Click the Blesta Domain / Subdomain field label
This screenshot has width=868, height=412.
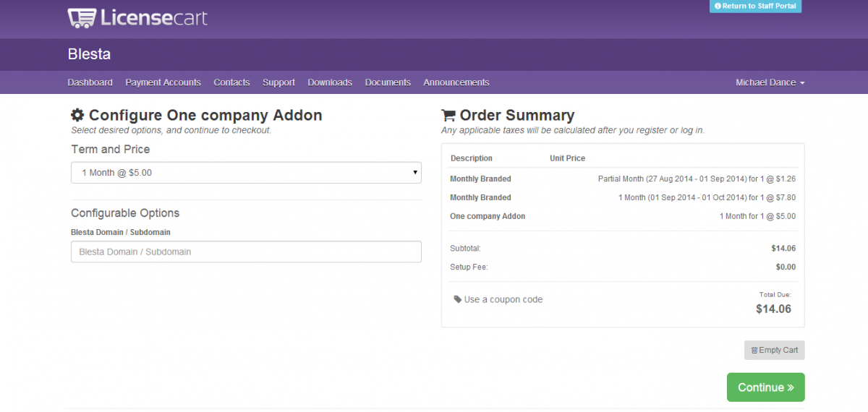pyautogui.click(x=121, y=232)
